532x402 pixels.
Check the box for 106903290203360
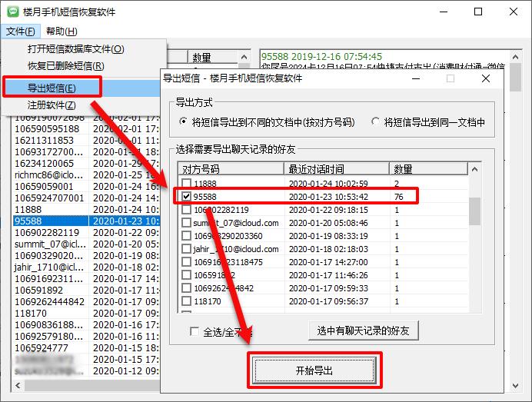[186, 236]
